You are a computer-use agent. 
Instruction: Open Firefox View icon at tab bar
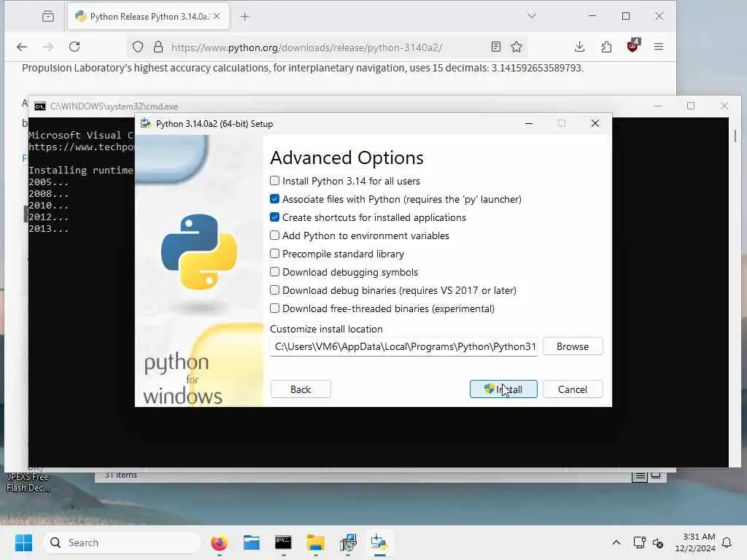tap(48, 17)
